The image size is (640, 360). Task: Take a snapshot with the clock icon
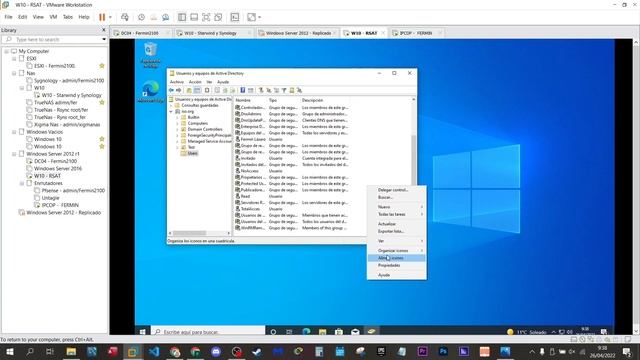(141, 17)
